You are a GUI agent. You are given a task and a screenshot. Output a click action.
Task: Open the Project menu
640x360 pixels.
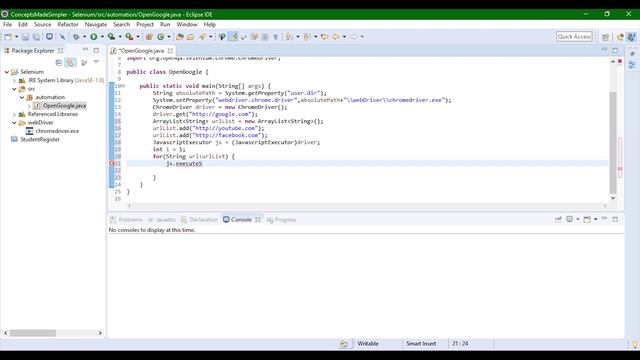[145, 24]
